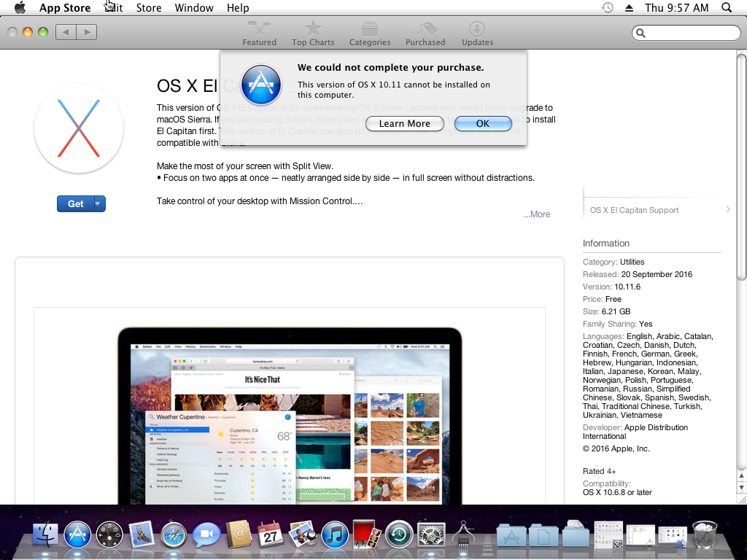Click the vertical scrollbar thumb
The height and width of the screenshot is (560, 747).
(x=741, y=167)
